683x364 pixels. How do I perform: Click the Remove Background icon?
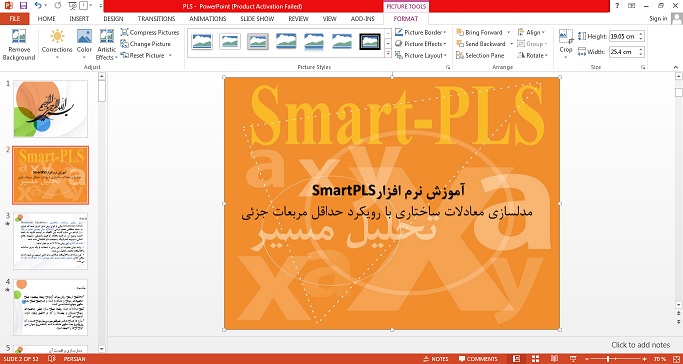click(x=18, y=36)
